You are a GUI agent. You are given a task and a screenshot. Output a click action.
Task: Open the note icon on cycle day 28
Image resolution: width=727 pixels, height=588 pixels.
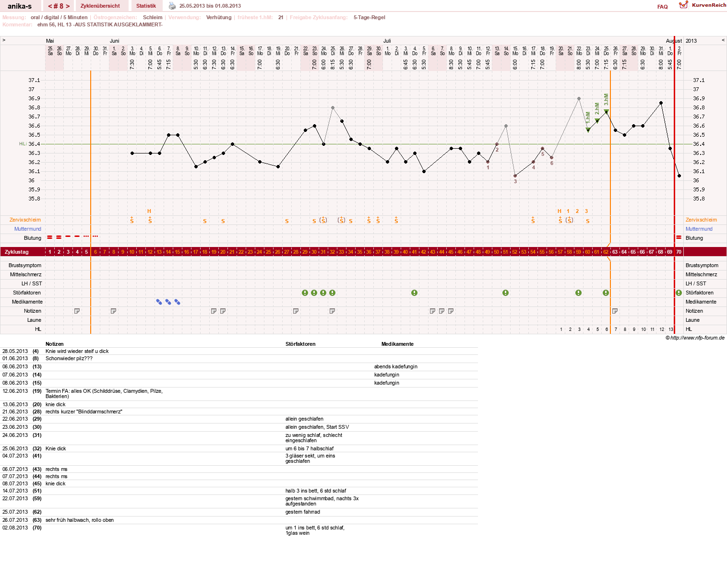click(x=296, y=311)
